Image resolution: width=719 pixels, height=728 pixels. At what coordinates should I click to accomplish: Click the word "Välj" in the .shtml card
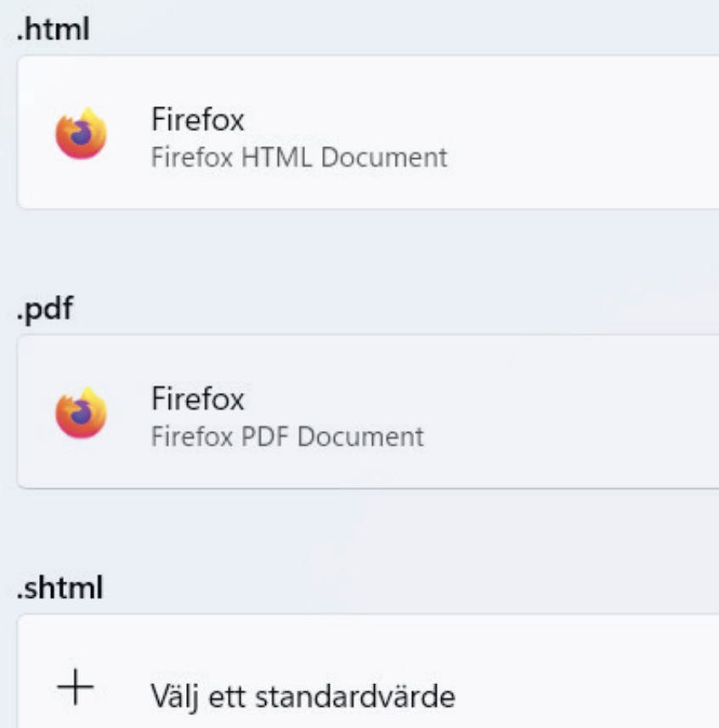pyautogui.click(x=173, y=697)
